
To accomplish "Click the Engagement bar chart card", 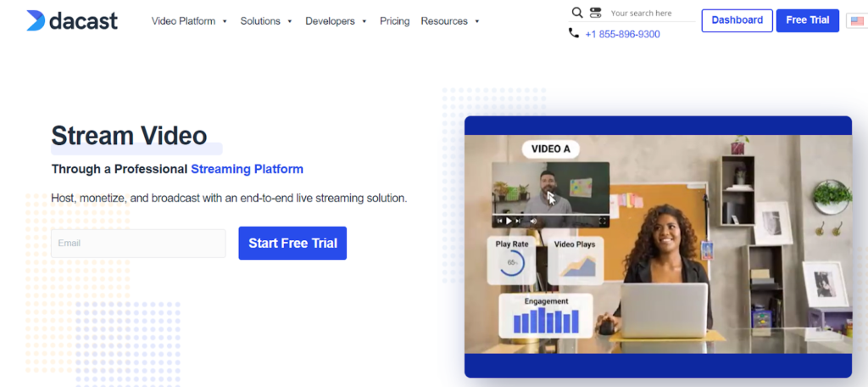I will click(x=546, y=316).
